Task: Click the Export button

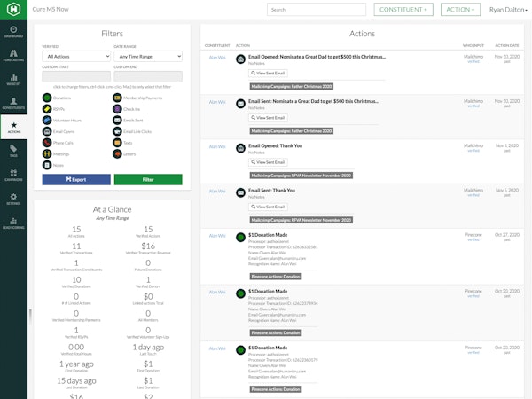Action: pos(76,179)
